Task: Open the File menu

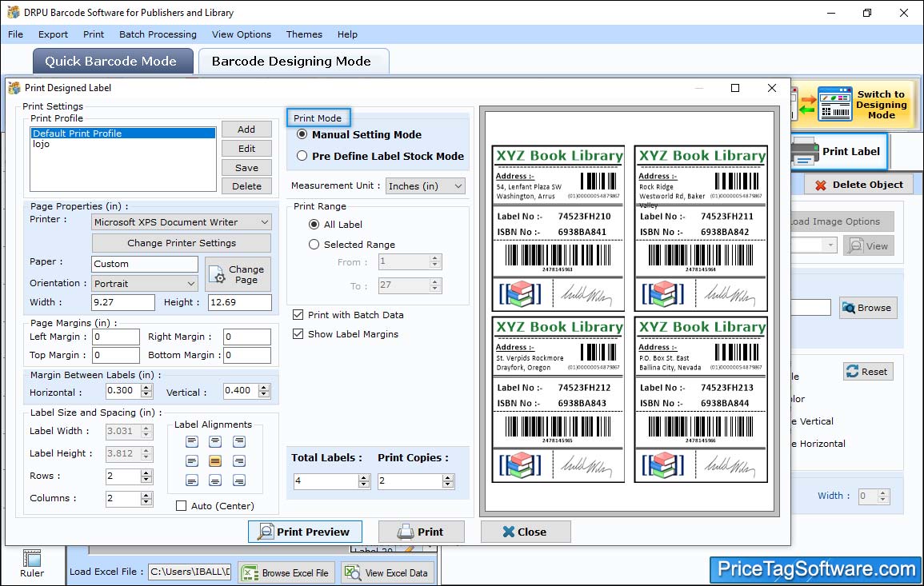Action: coord(16,34)
